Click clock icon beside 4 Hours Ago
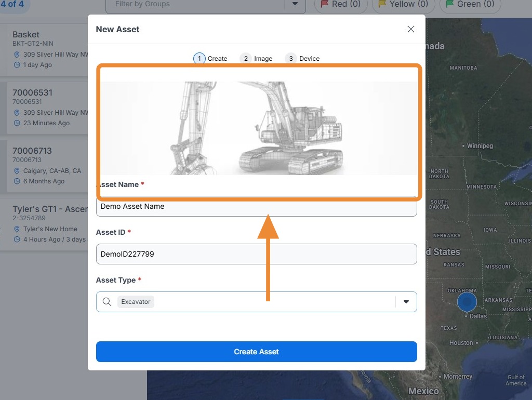Image resolution: width=532 pixels, height=400 pixels. click(17, 239)
